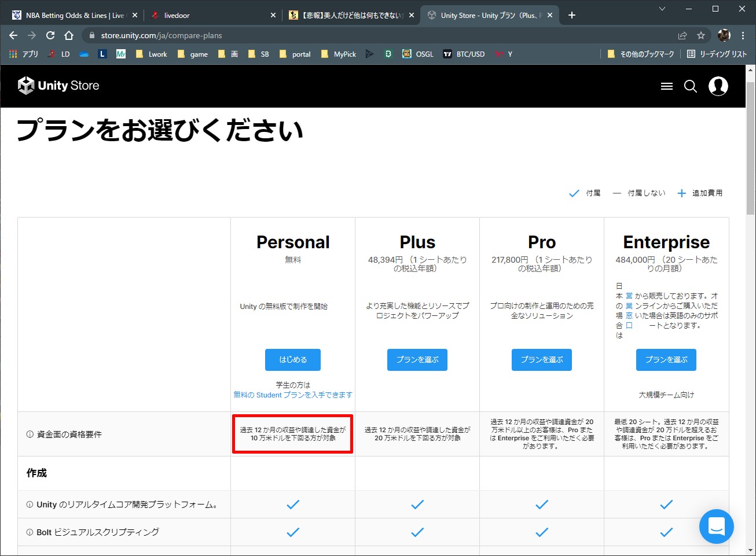756x556 pixels.
Task: Close the NBA Betting Odds tab
Action: click(135, 15)
